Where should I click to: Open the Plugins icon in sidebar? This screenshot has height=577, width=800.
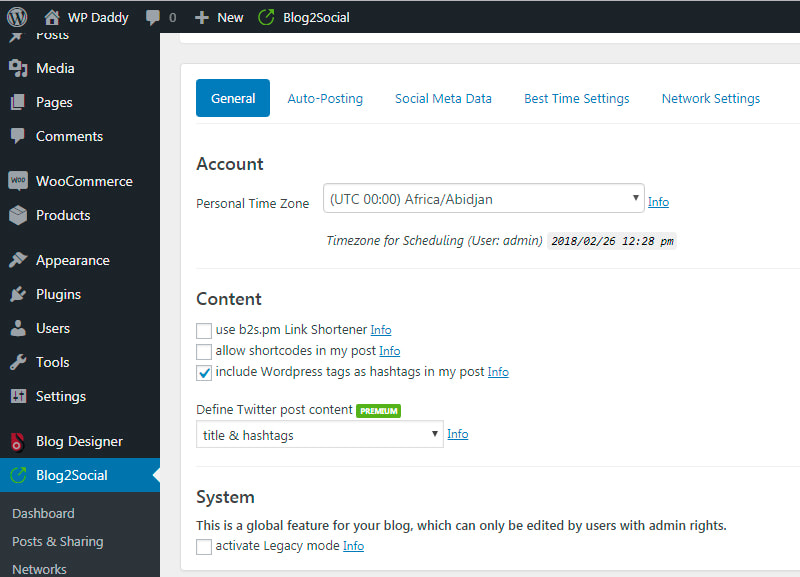[18, 294]
